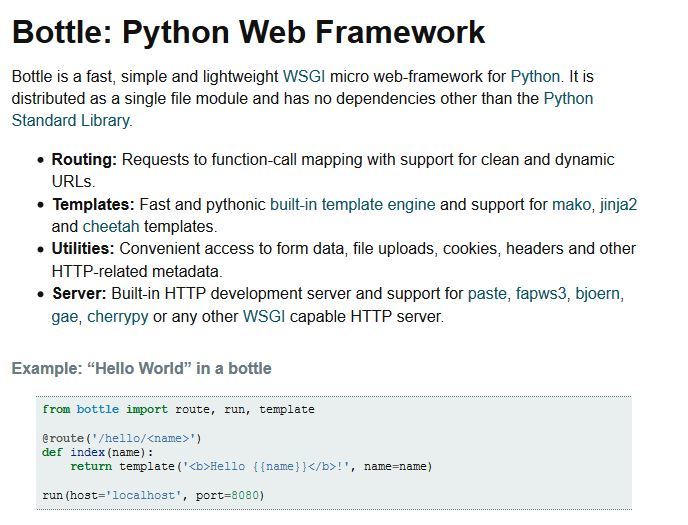
Task: Click the paste server link
Action: (487, 294)
